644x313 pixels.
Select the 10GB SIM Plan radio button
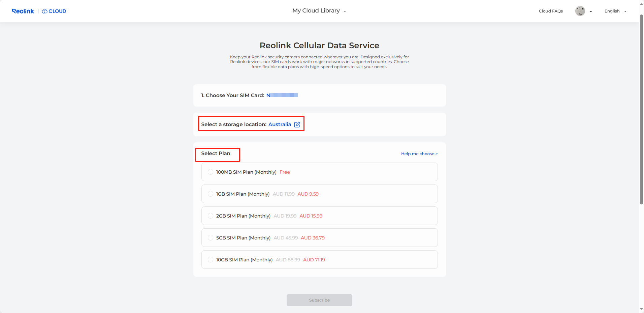pyautogui.click(x=211, y=260)
